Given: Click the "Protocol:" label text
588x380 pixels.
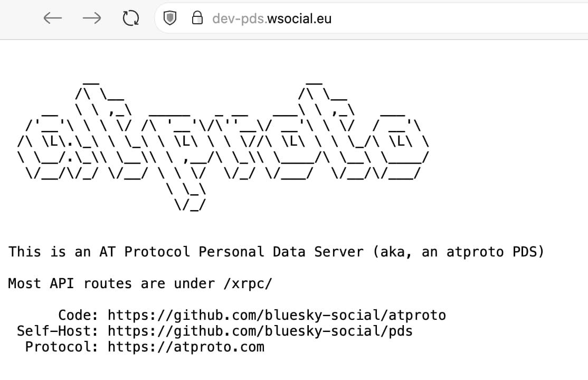Looking at the screenshot, I should (62, 347).
